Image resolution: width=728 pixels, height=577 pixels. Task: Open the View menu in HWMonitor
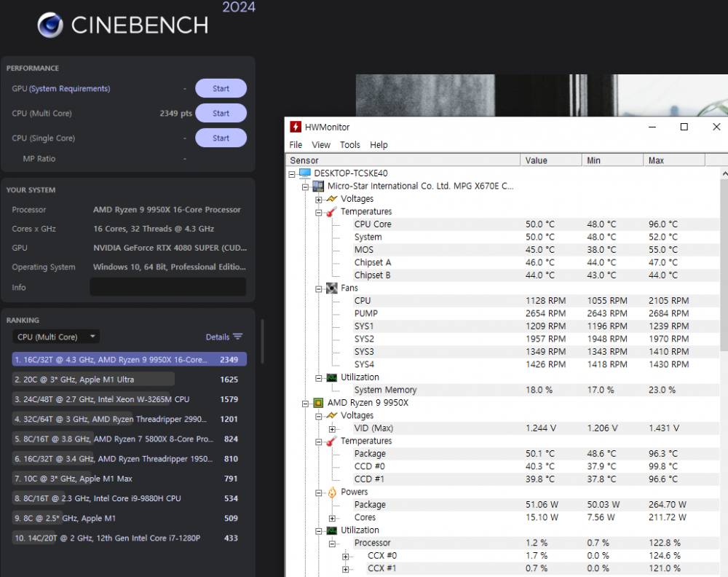pyautogui.click(x=321, y=145)
